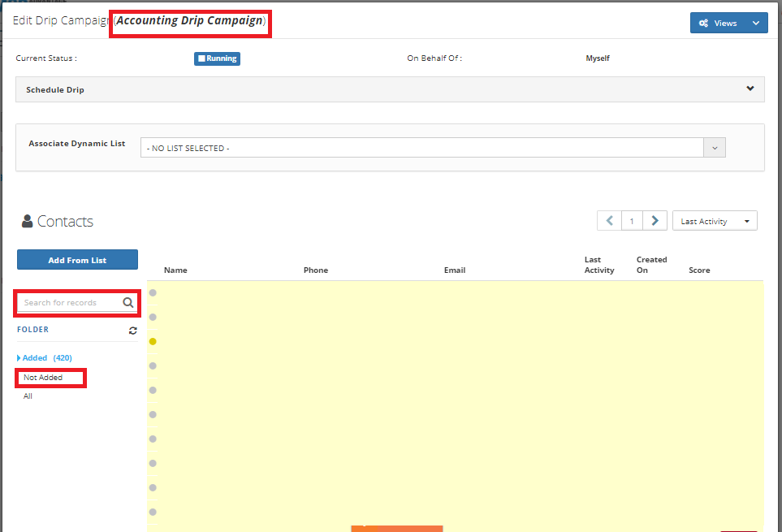Go to previous contacts page
The image size is (782, 532).
tap(610, 220)
